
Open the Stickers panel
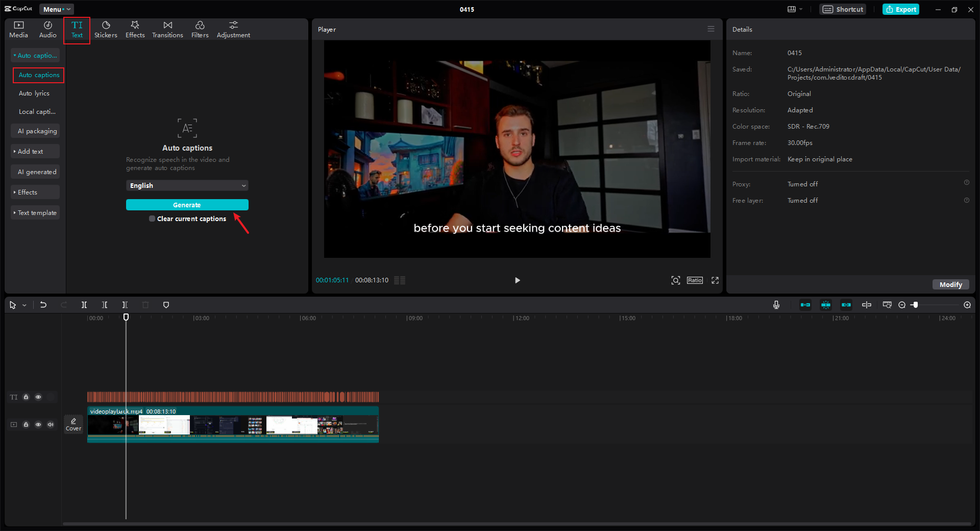tap(106, 30)
